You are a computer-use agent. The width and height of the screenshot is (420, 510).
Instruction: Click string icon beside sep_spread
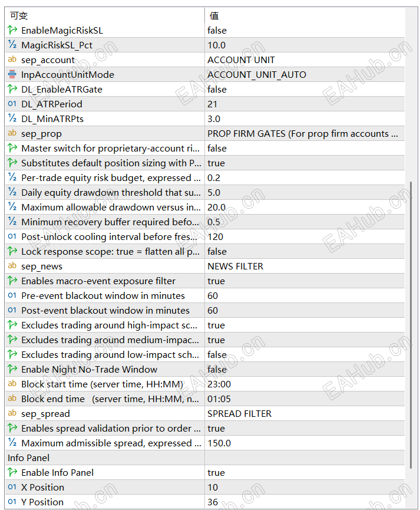click(x=12, y=413)
